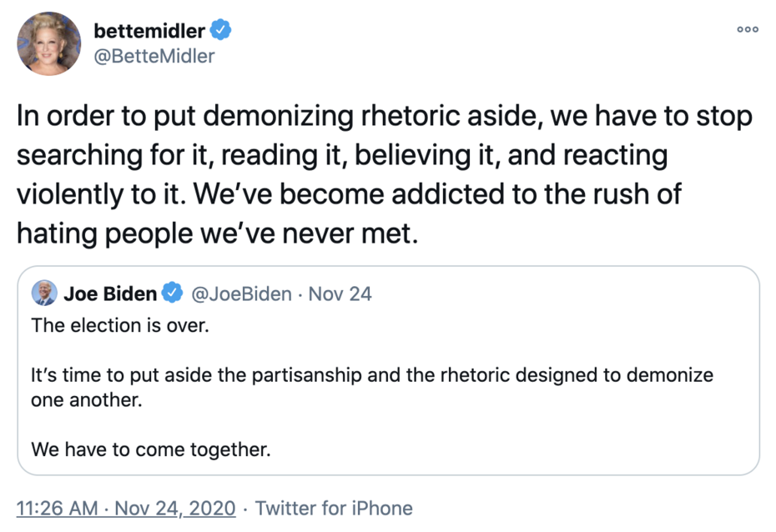Open the @JoeBiden handle link
The height and width of the screenshot is (532, 776).
point(242,294)
